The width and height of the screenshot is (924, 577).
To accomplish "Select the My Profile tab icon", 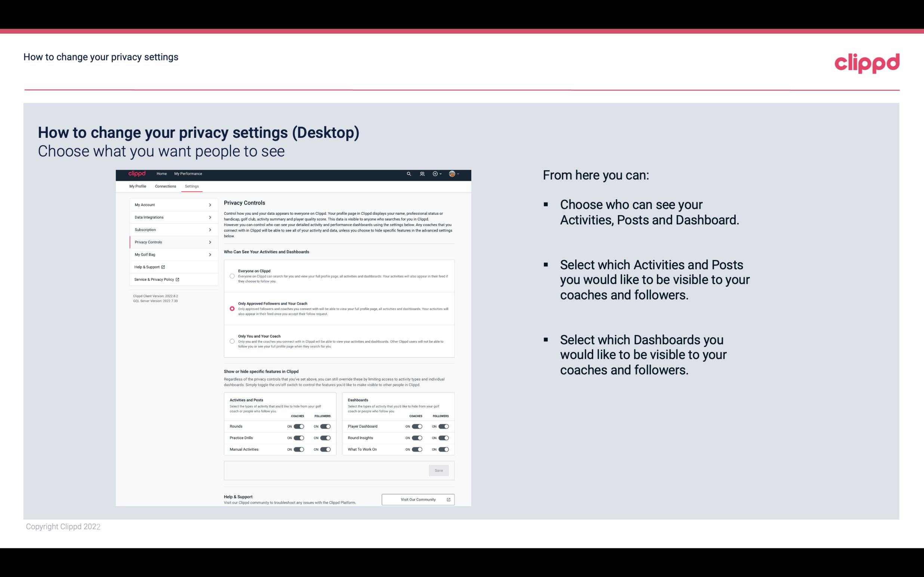I will 138,186.
